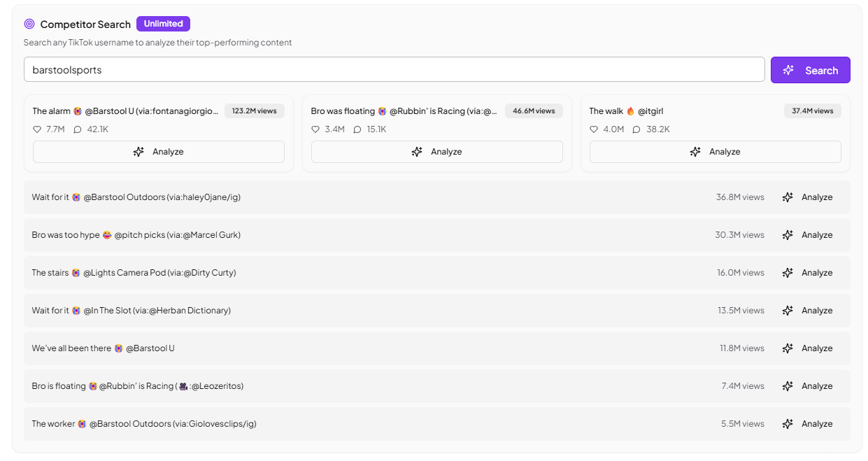Click the comment icon showing 38.2K

click(634, 129)
